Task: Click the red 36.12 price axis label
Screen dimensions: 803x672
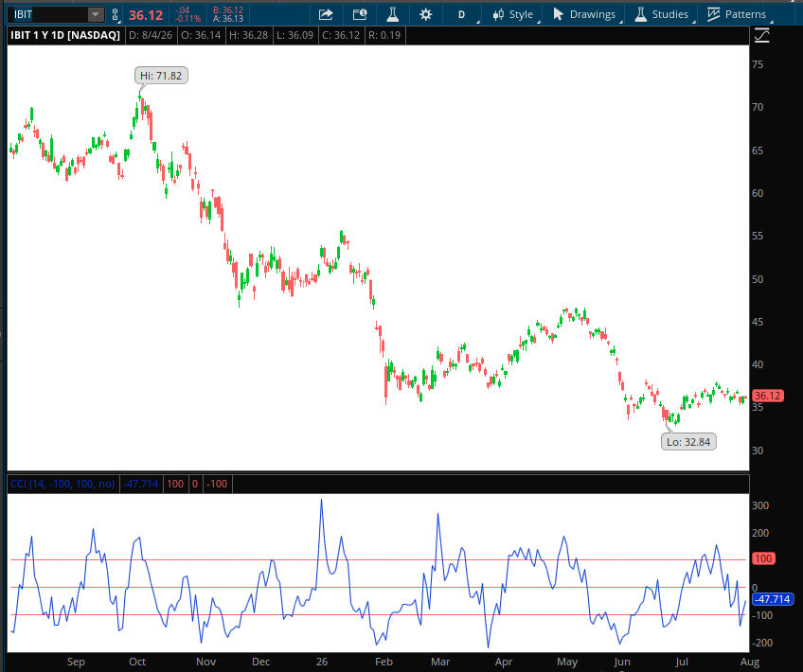Action: coord(767,396)
